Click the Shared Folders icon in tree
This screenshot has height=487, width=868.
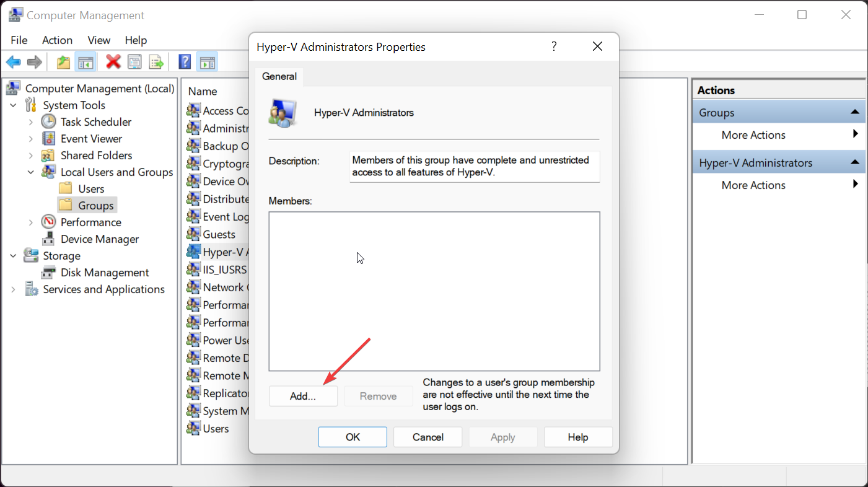(48, 155)
